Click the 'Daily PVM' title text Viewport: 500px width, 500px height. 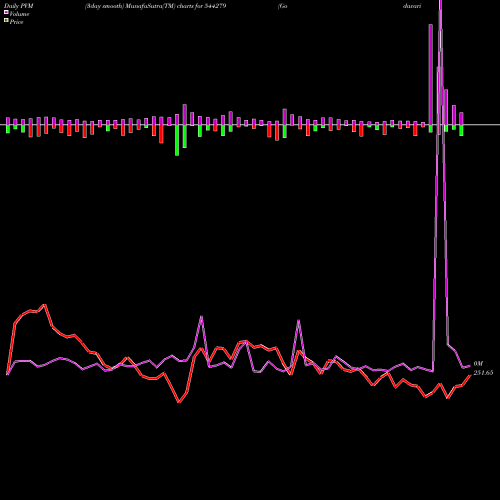tap(19, 6)
